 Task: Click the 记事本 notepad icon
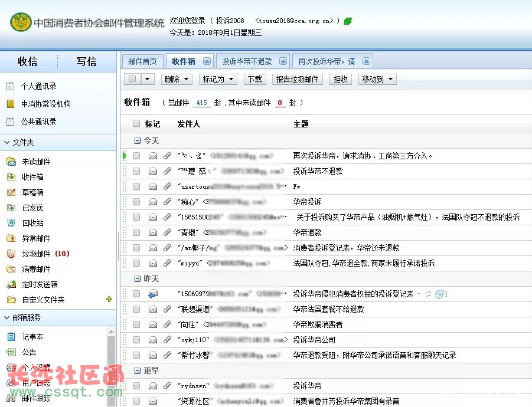(x=11, y=337)
